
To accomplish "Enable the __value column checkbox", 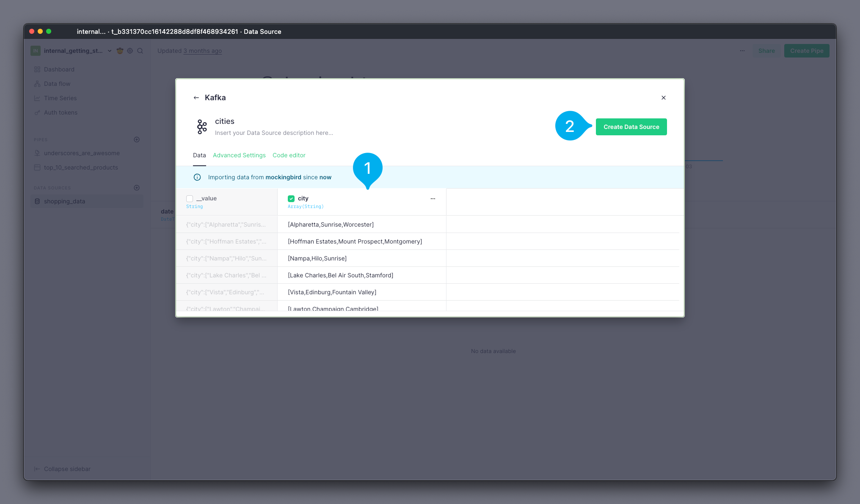I will tap(190, 199).
